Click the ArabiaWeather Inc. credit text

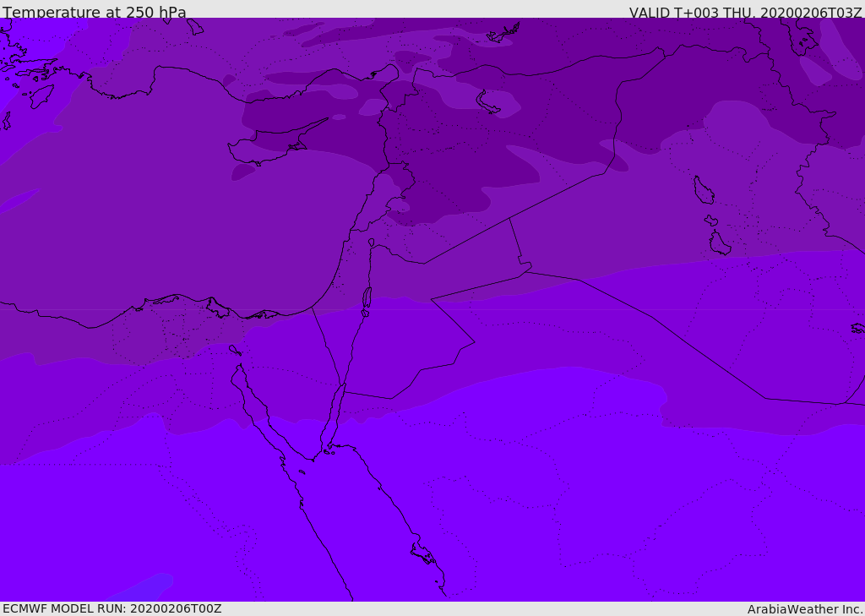pyautogui.click(x=805, y=609)
